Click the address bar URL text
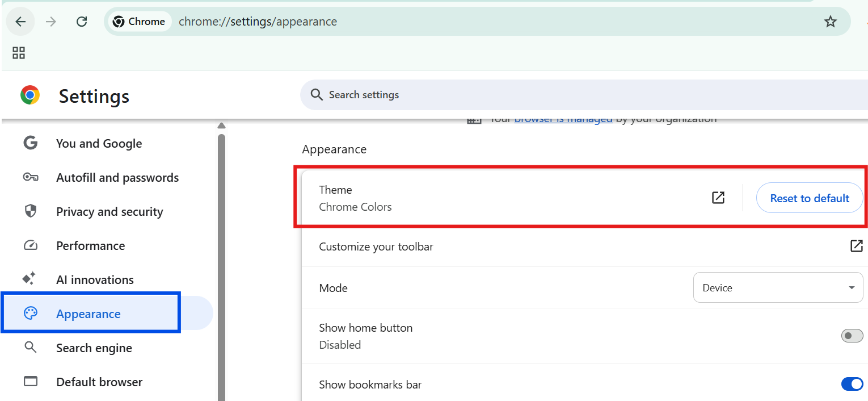Screen dimensions: 868x401 (258, 22)
